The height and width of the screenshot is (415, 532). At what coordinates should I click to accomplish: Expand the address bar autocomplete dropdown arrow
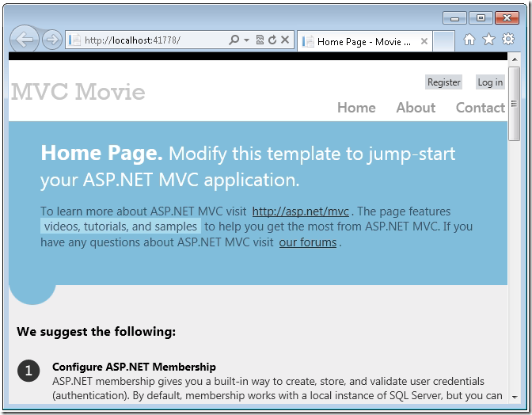(x=246, y=40)
